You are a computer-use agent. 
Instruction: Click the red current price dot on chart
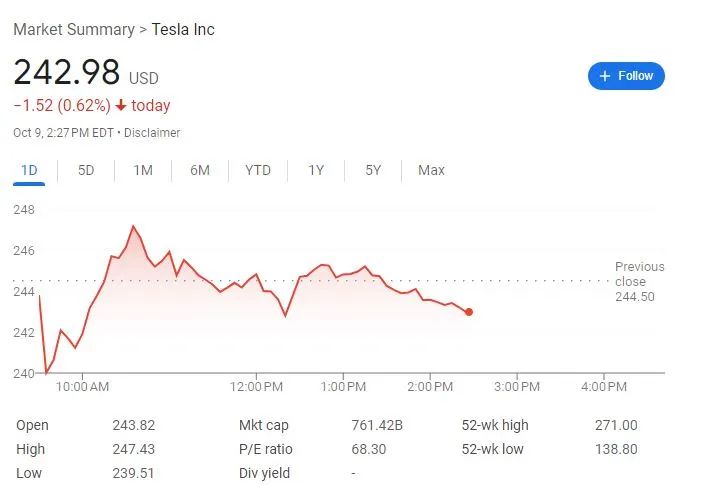pos(469,312)
